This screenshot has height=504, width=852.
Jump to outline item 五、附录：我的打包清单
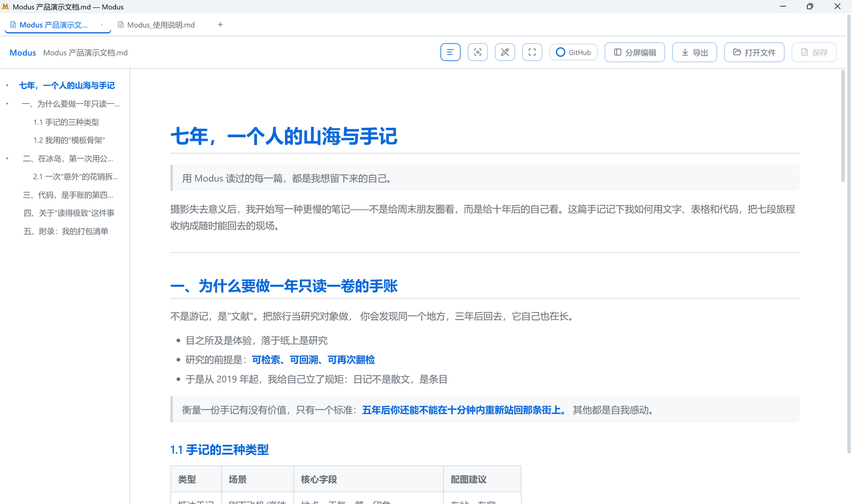(65, 231)
